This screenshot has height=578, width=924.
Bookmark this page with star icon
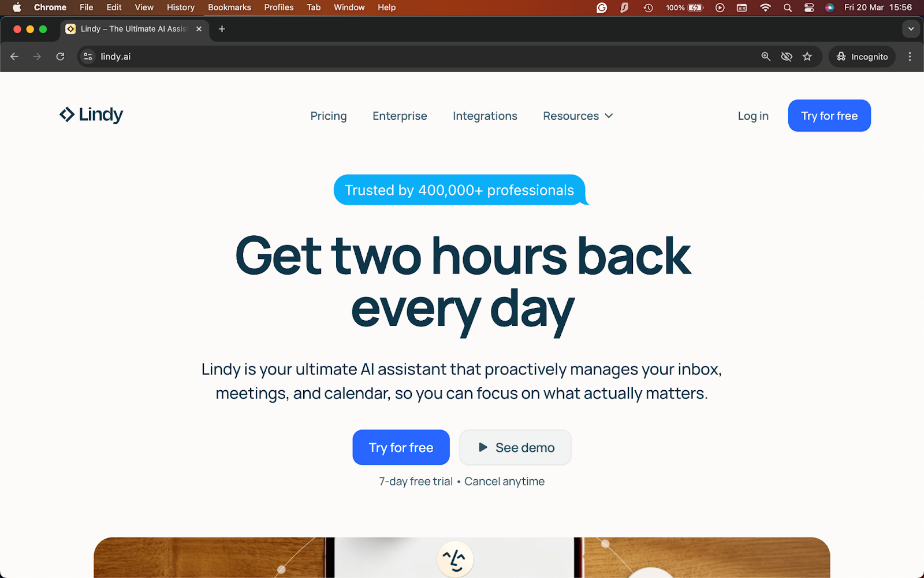tap(807, 57)
